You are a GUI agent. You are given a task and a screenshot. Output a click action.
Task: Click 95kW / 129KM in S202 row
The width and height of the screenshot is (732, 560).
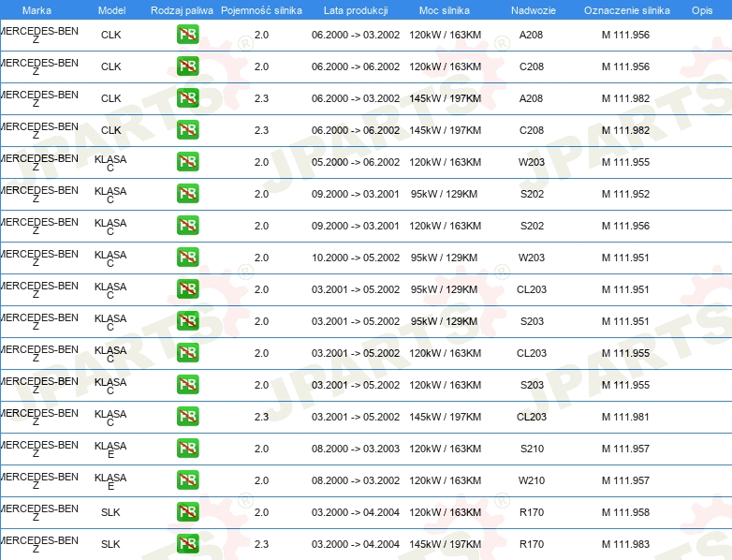click(444, 194)
